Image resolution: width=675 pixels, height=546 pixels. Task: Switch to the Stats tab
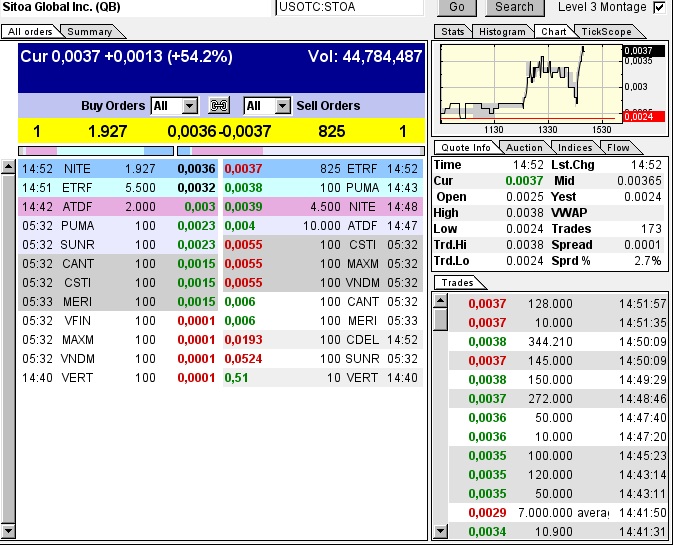click(x=453, y=32)
